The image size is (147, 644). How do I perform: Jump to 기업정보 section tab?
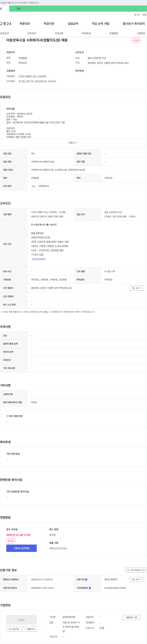tap(141, 33)
